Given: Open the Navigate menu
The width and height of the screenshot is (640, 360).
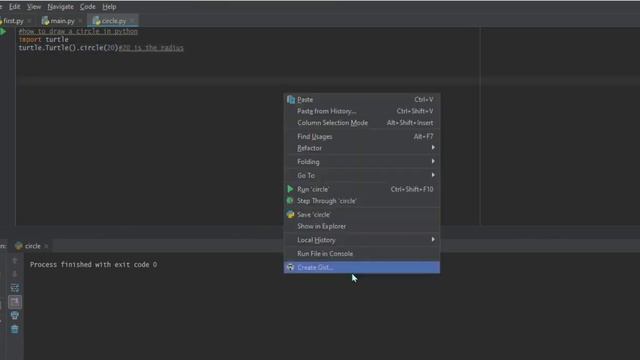Looking at the screenshot, I should (60, 7).
